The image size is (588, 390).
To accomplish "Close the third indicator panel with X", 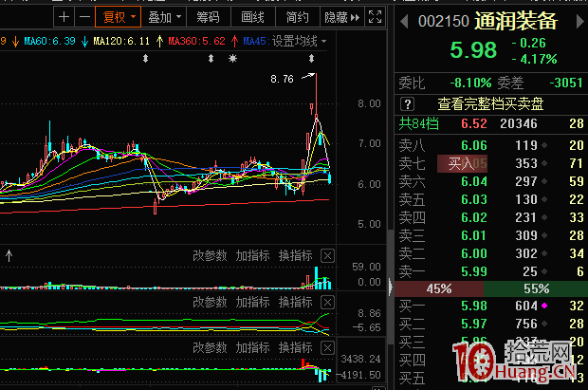I will pos(327,347).
